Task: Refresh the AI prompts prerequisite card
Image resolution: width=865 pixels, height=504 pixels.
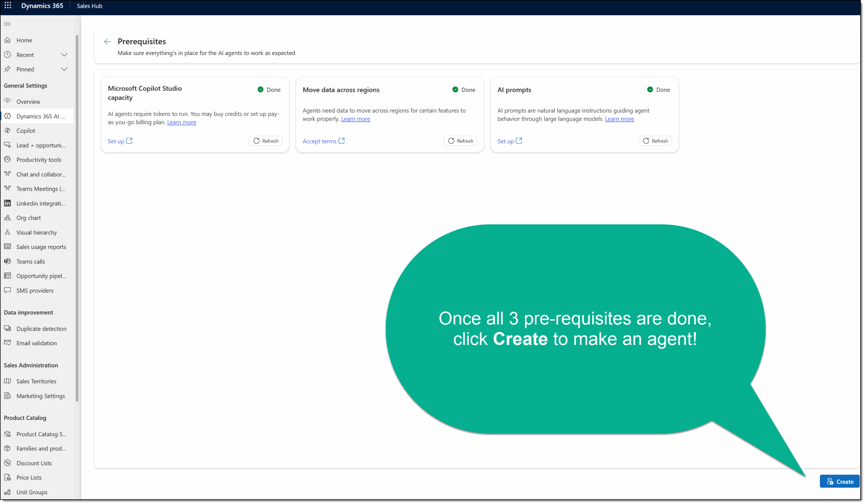Action: 654,141
